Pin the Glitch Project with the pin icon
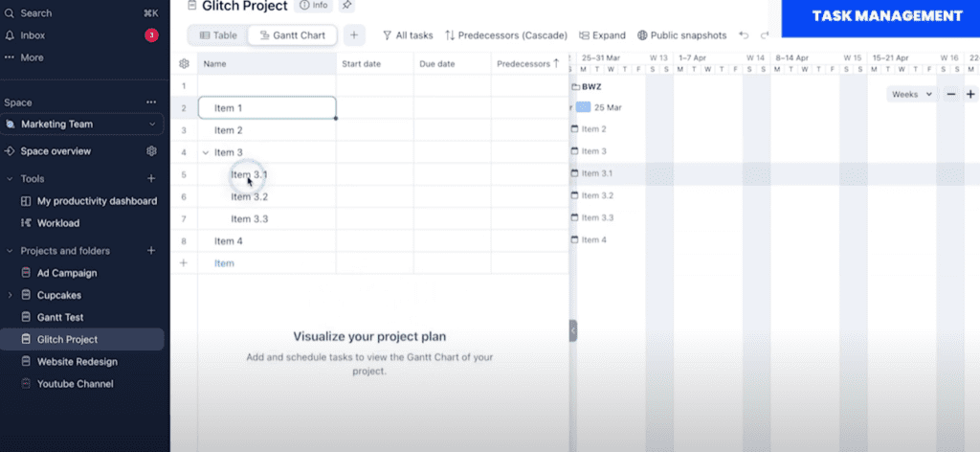This screenshot has width=980, height=452. coord(346,6)
